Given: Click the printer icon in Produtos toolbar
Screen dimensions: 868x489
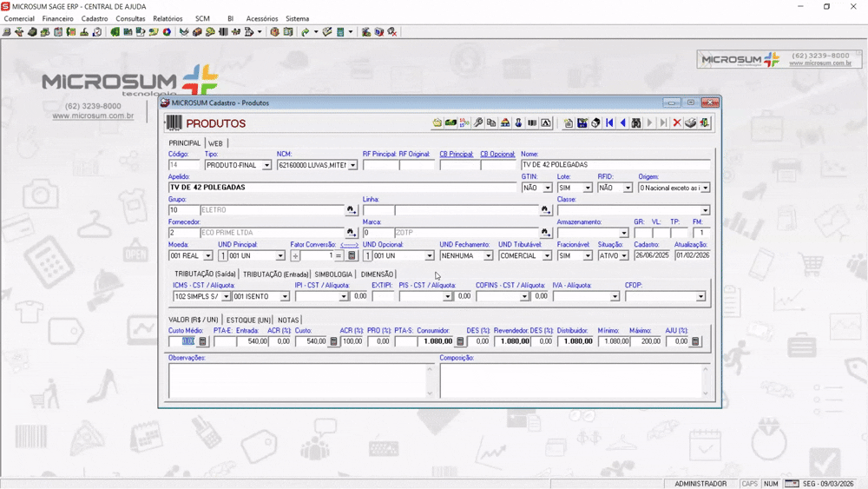Looking at the screenshot, I should click(x=691, y=123).
